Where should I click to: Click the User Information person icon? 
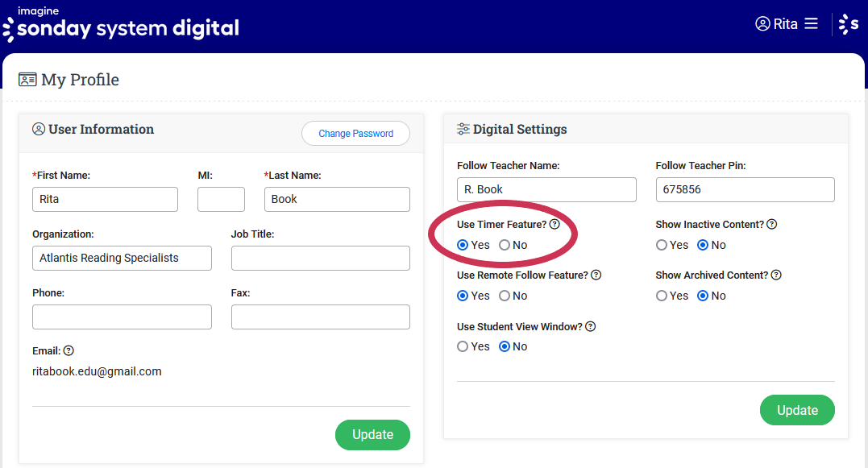pyautogui.click(x=39, y=129)
